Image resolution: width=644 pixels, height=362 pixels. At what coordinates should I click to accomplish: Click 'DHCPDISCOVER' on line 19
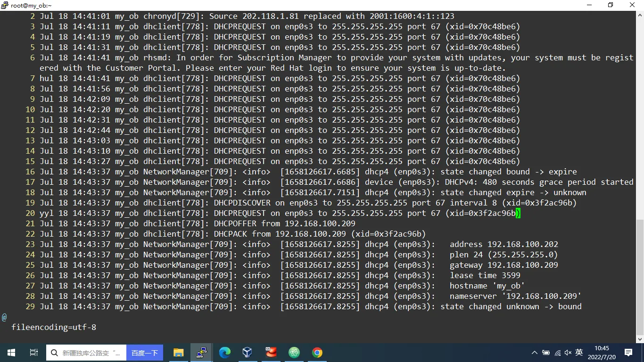(242, 203)
